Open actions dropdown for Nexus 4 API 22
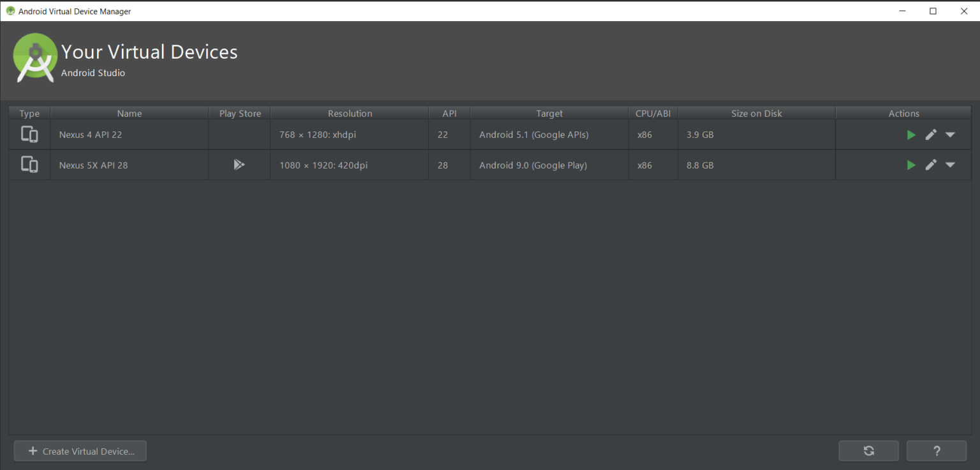Image resolution: width=980 pixels, height=470 pixels. [x=950, y=135]
